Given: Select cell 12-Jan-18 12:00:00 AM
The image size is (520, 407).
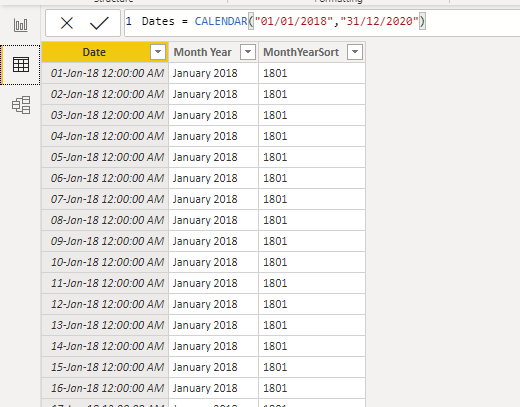Looking at the screenshot, I should [x=105, y=304].
